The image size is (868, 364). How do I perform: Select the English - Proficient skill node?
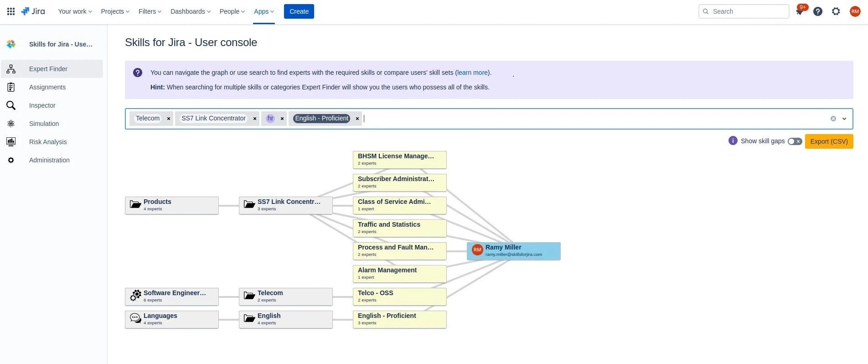click(x=399, y=319)
